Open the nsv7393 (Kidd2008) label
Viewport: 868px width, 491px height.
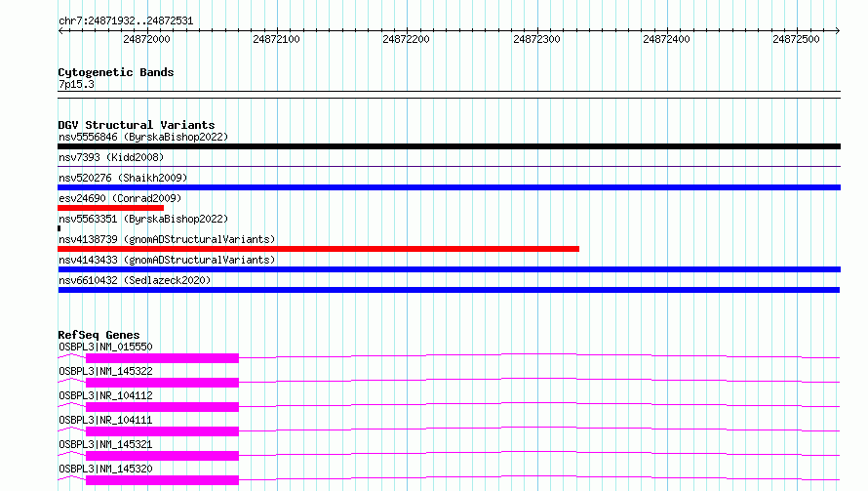point(111,157)
